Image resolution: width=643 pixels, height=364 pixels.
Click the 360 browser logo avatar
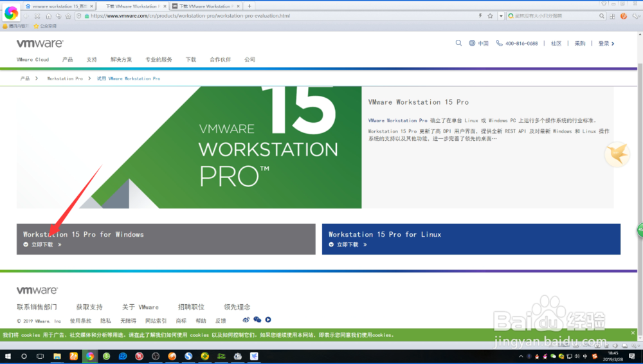point(11,13)
